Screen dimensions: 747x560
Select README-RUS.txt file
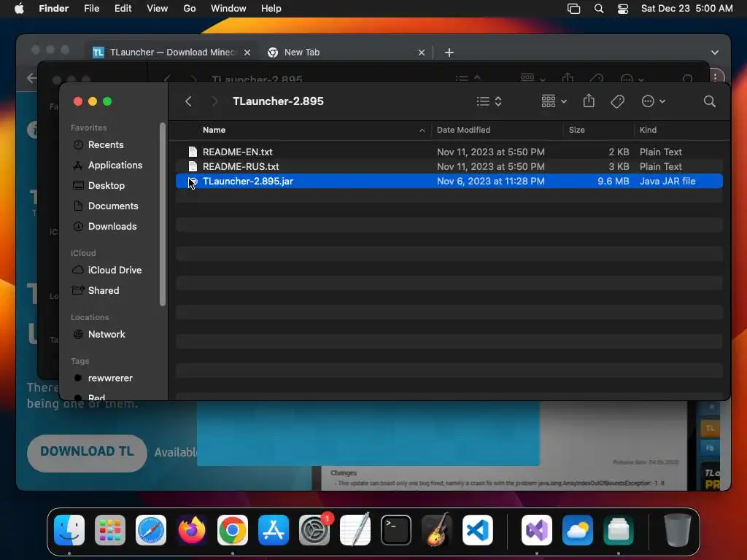click(x=449, y=167)
